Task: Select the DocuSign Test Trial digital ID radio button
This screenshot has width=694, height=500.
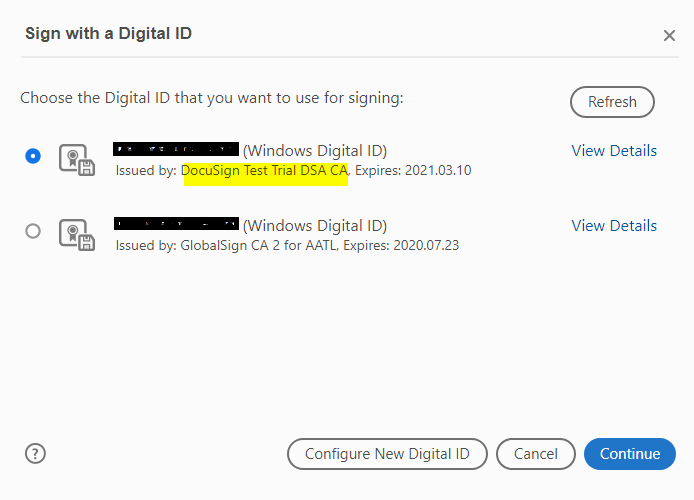Action: point(33,156)
